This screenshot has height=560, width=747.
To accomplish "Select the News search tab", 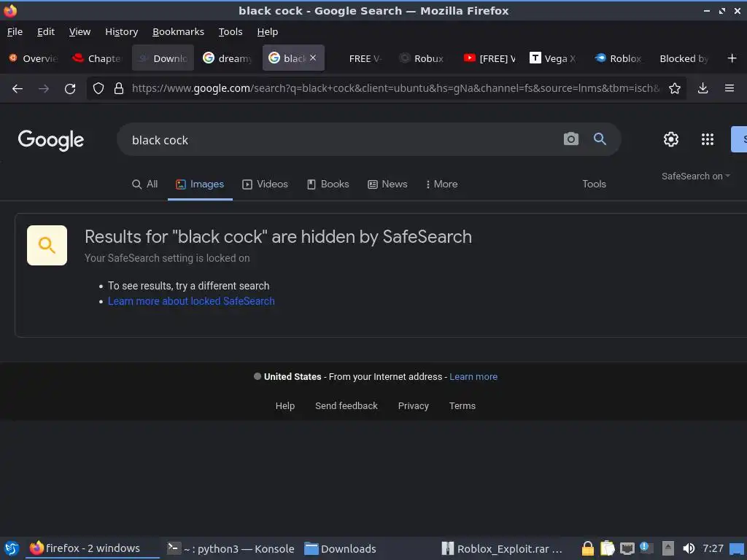I will (387, 184).
